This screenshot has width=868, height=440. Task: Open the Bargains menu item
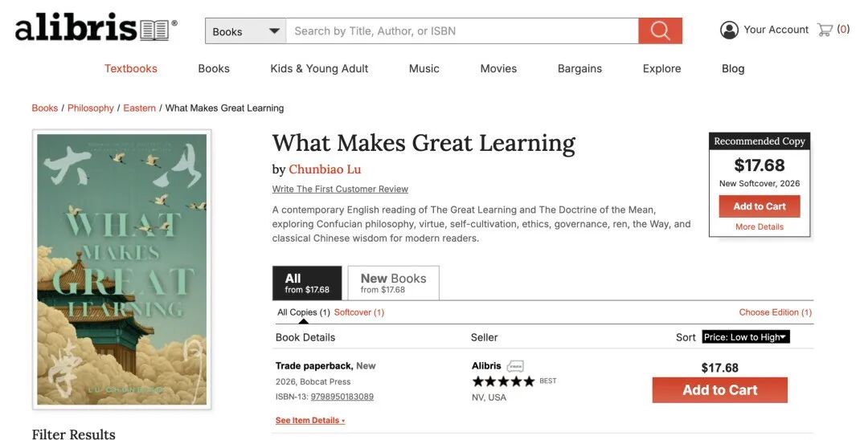[579, 68]
